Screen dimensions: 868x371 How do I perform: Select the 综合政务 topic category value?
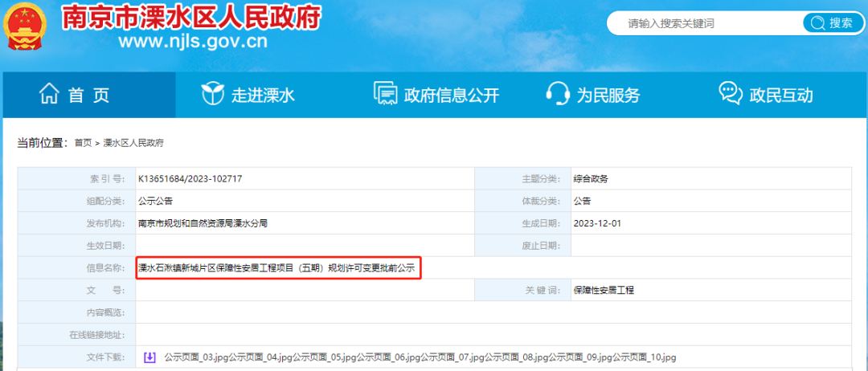592,178
